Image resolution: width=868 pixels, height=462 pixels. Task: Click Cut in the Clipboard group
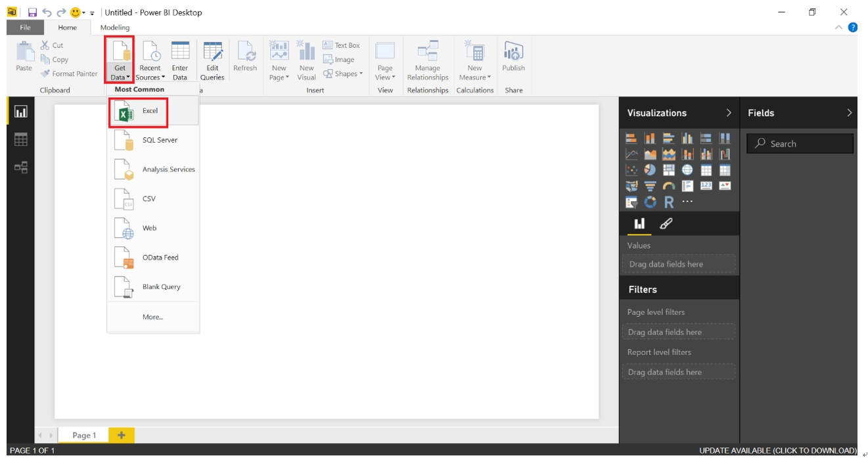click(52, 45)
